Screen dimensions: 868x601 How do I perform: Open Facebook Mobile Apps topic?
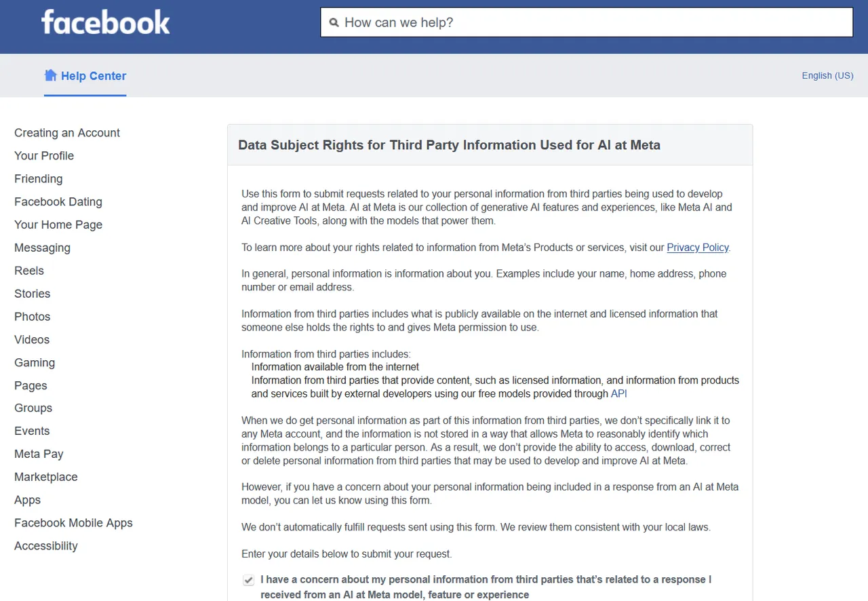73,523
